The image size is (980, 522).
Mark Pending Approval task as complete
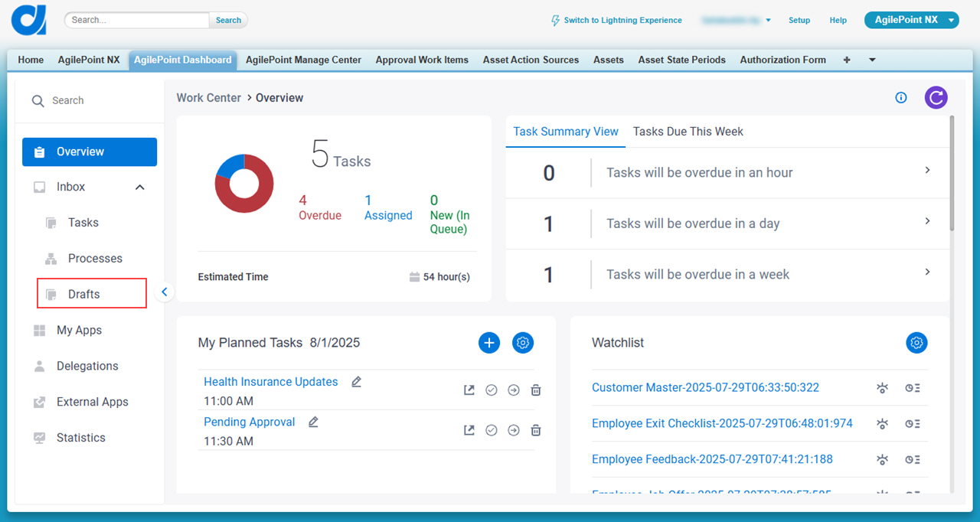492,430
